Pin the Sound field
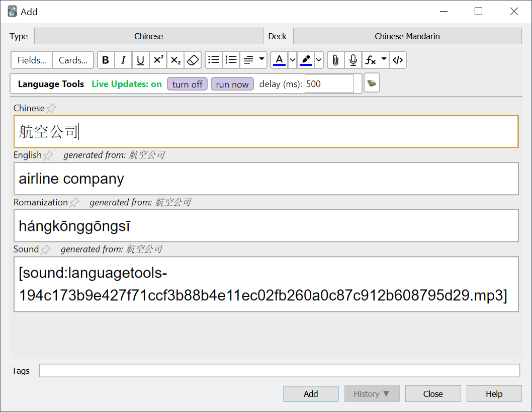This screenshot has height=412, width=532. 45,250
